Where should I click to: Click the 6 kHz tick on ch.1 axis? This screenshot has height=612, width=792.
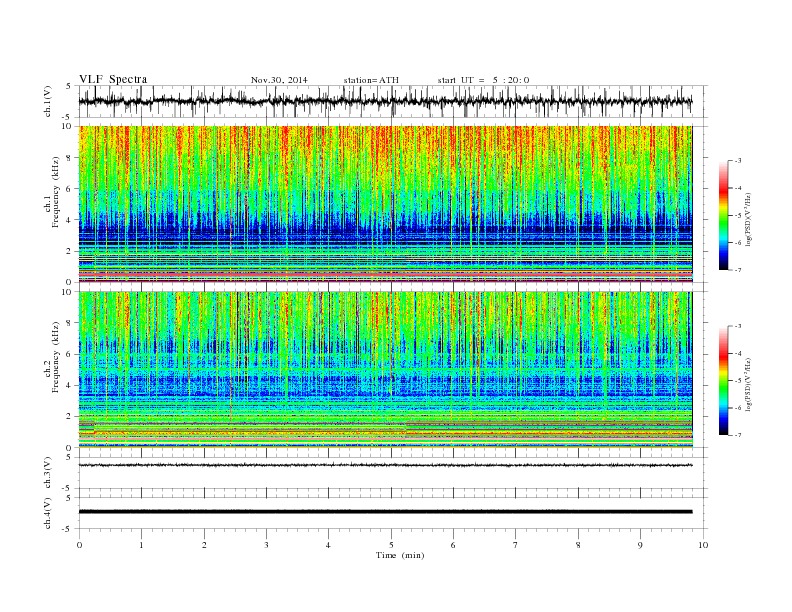(x=70, y=189)
